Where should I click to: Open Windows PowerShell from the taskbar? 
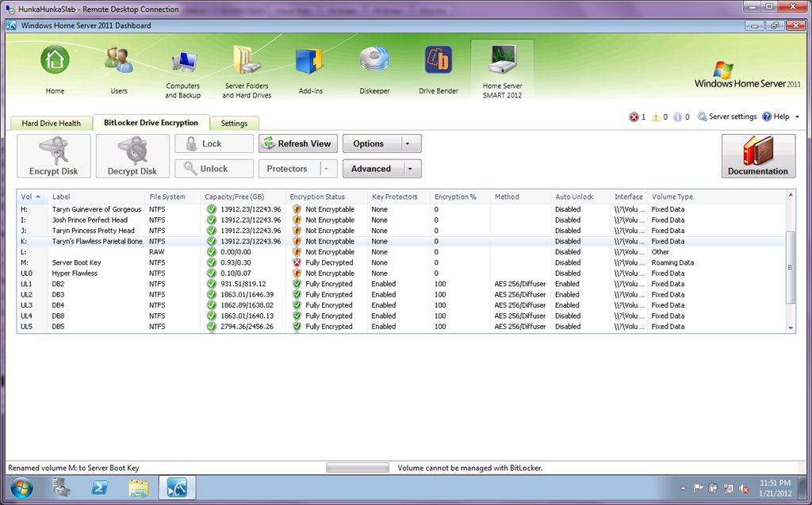[x=99, y=488]
